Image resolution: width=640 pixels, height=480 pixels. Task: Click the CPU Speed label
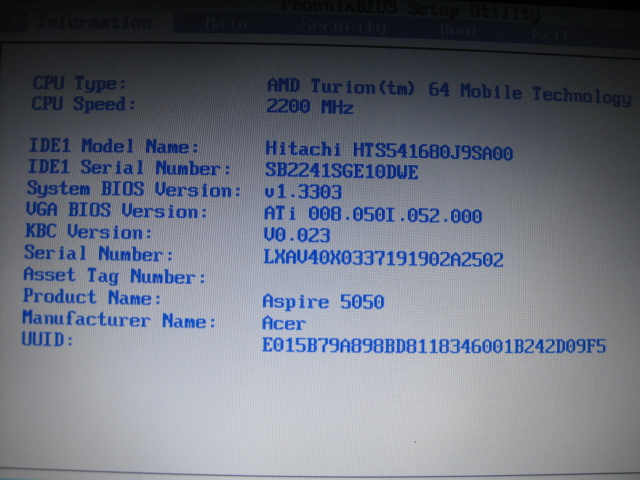coord(83,104)
